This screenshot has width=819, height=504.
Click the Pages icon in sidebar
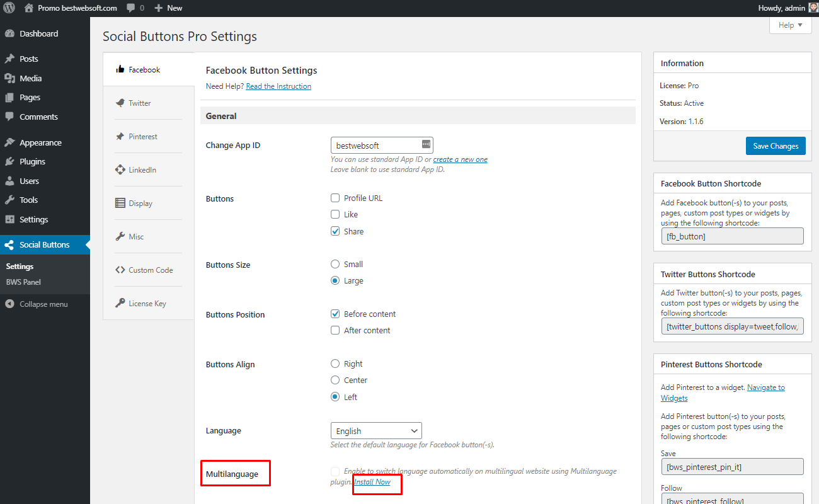pyautogui.click(x=9, y=98)
